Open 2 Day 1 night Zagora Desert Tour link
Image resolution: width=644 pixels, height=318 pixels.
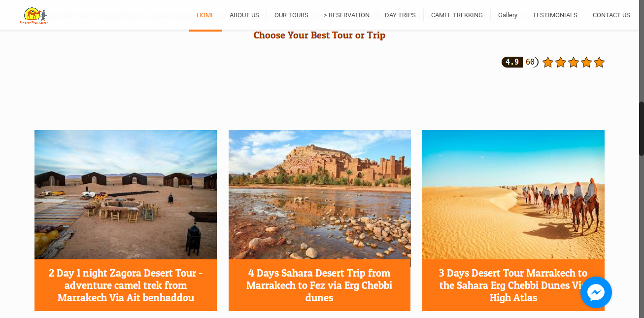pyautogui.click(x=126, y=285)
